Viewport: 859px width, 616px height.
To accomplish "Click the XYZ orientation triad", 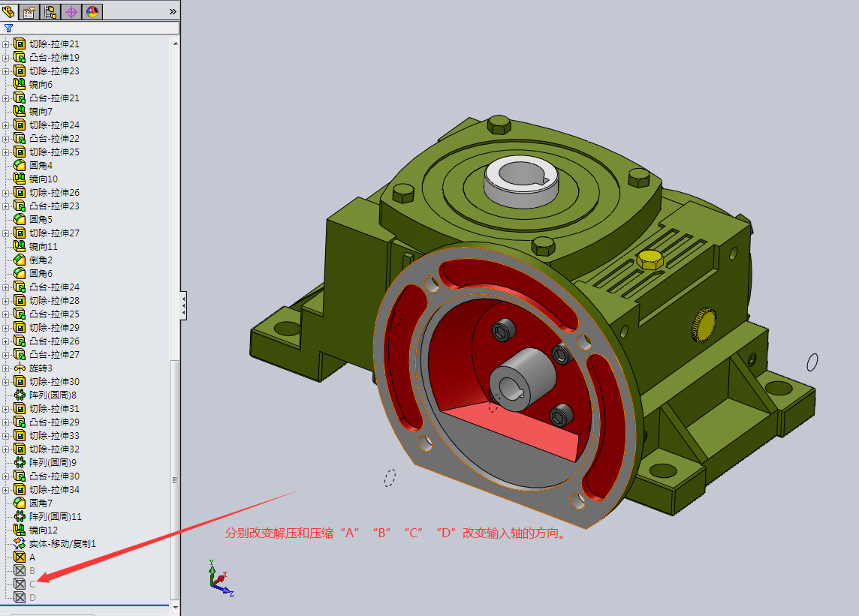I will (222, 578).
